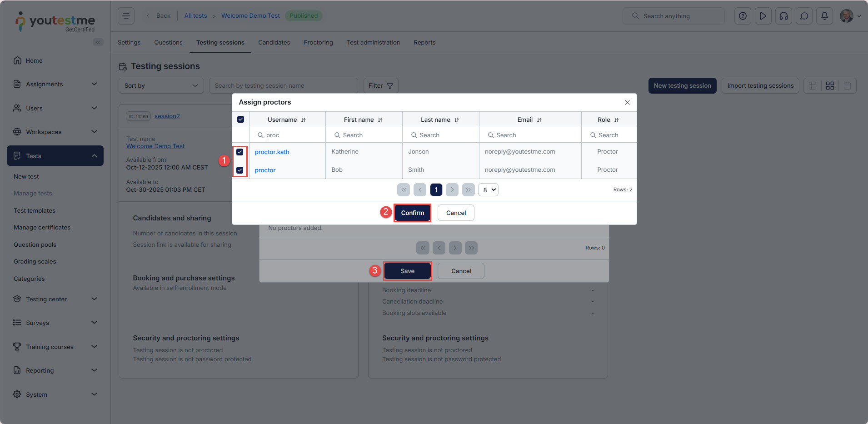Click the play tutorial icon in header

[763, 16]
